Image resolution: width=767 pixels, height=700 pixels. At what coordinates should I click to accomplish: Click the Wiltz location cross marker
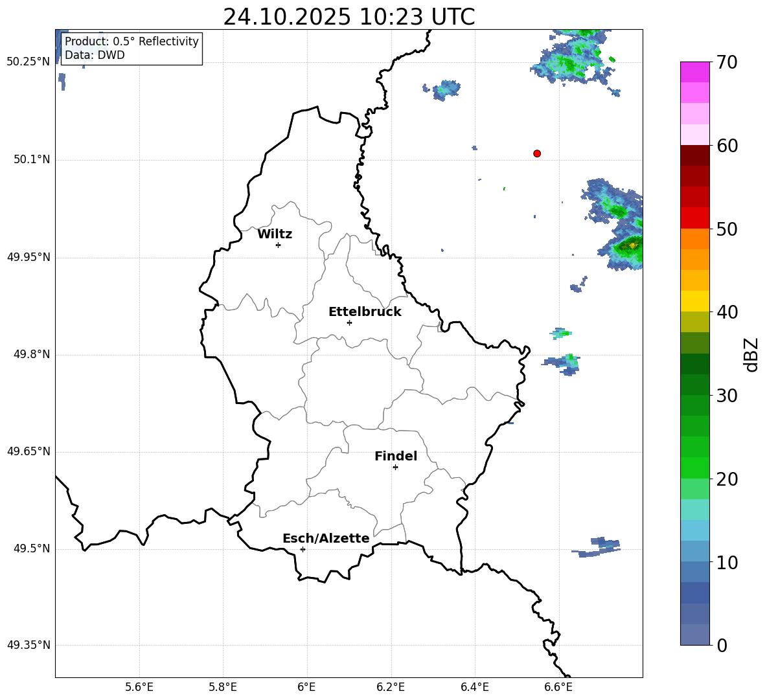click(x=279, y=245)
